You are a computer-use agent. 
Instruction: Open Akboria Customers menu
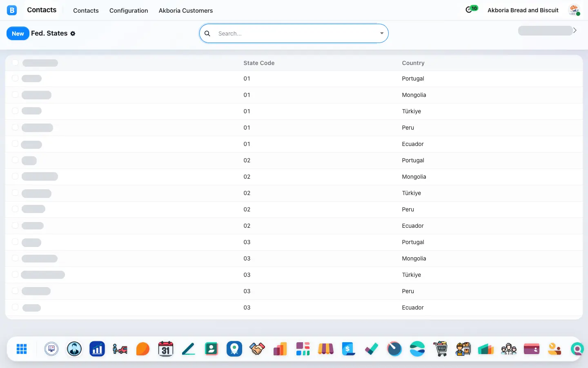(186, 11)
